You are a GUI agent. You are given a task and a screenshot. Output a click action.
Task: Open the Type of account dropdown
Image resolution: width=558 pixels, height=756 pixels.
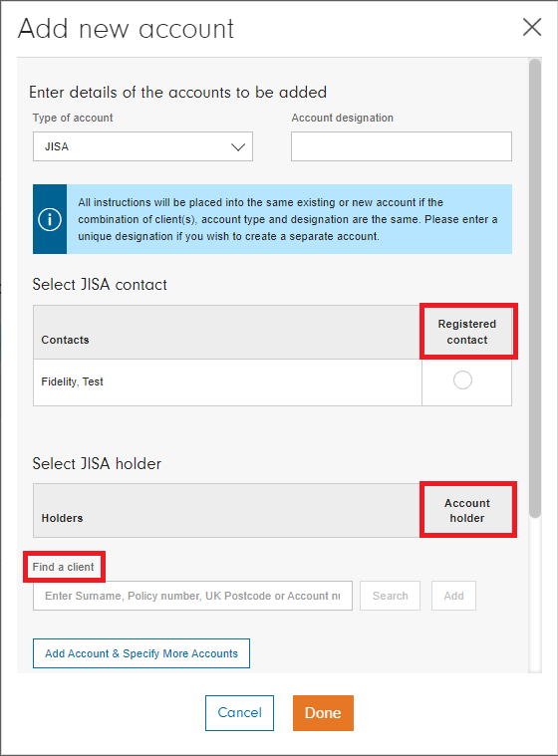(142, 146)
